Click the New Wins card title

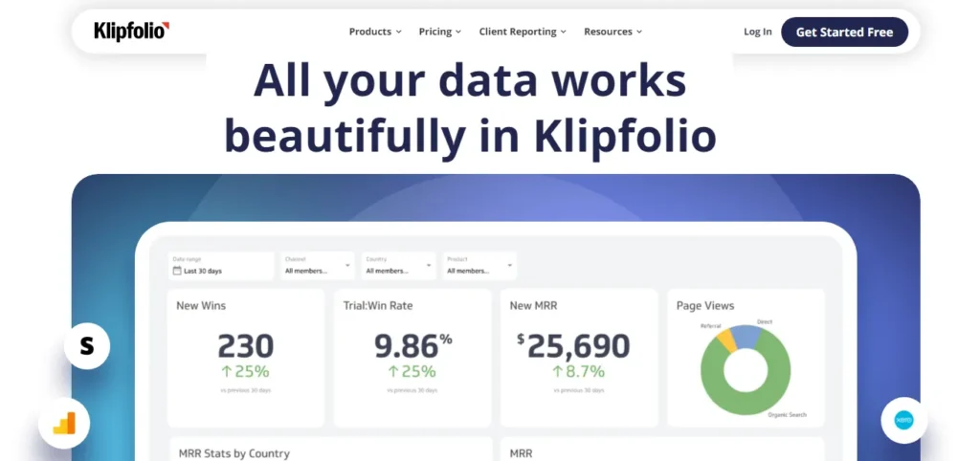201,306
